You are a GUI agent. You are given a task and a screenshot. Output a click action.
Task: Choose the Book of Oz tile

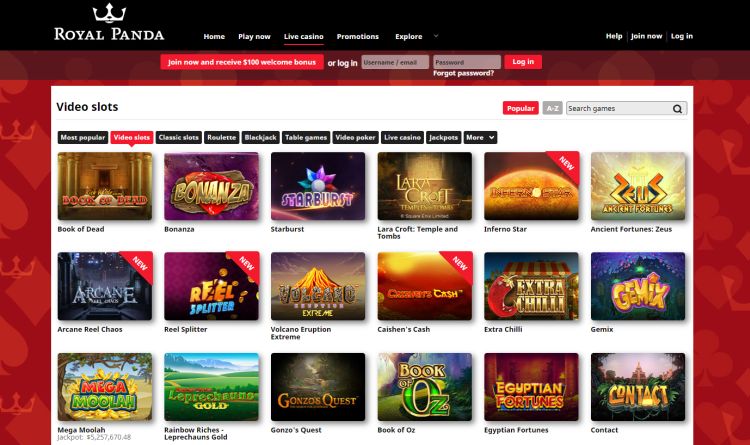point(424,387)
